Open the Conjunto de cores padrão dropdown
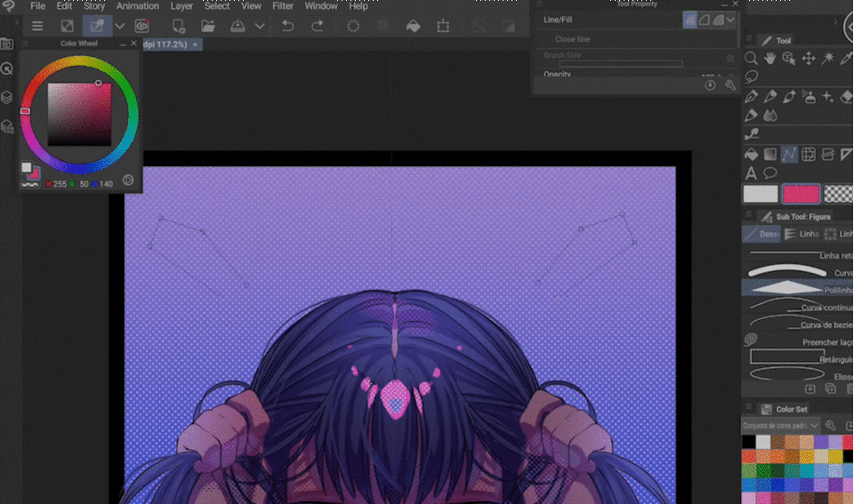This screenshot has height=504, width=854. pyautogui.click(x=780, y=425)
